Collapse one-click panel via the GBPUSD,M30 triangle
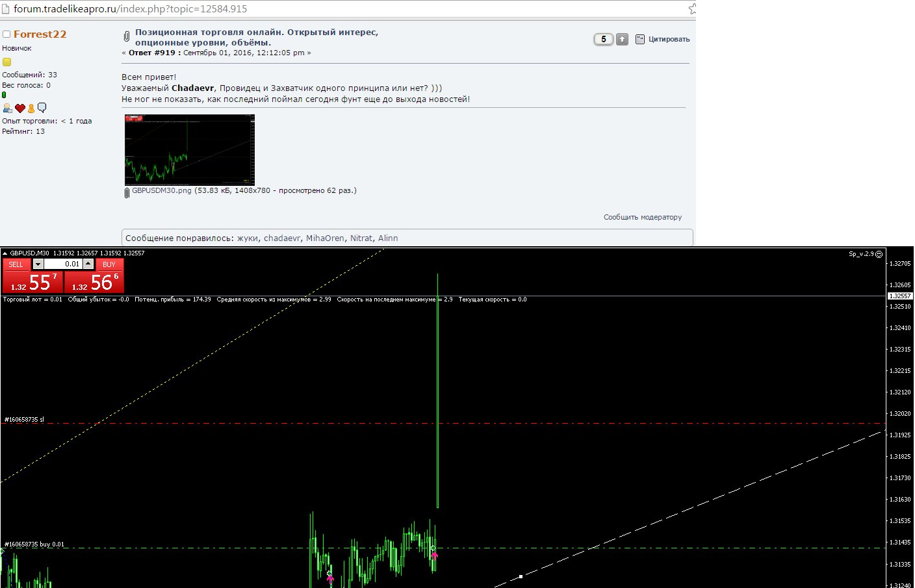 (5, 253)
